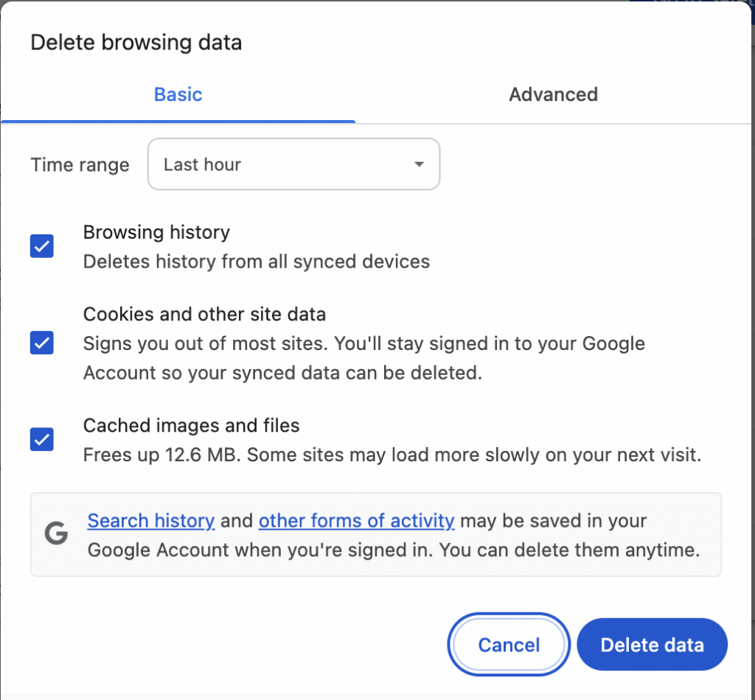Switch to the Advanced tab
755x700 pixels.
(553, 94)
